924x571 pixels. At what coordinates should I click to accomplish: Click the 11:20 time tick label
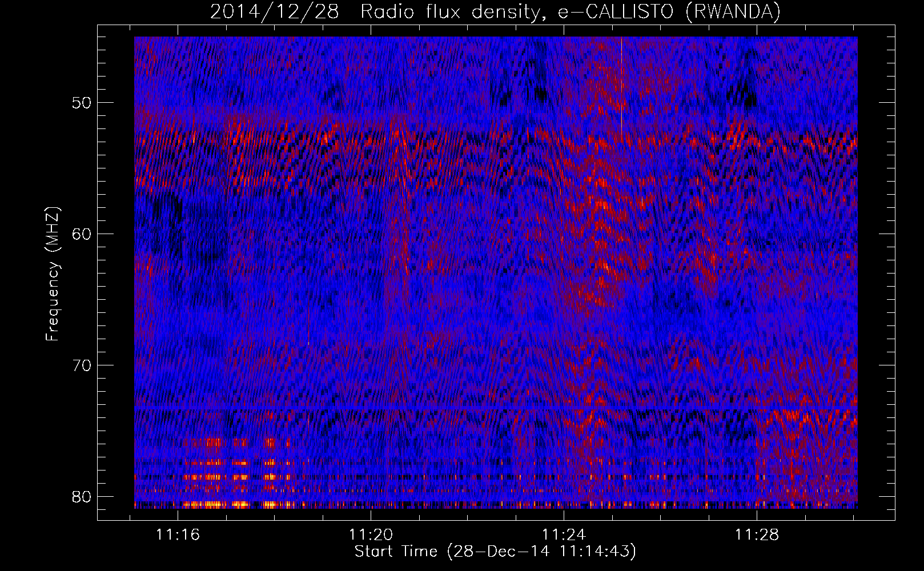371,535
